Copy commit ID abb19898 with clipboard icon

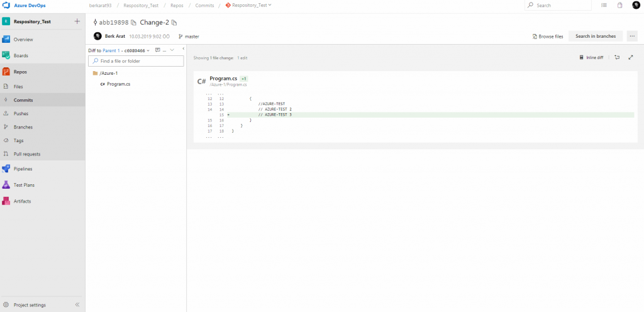pyautogui.click(x=133, y=23)
